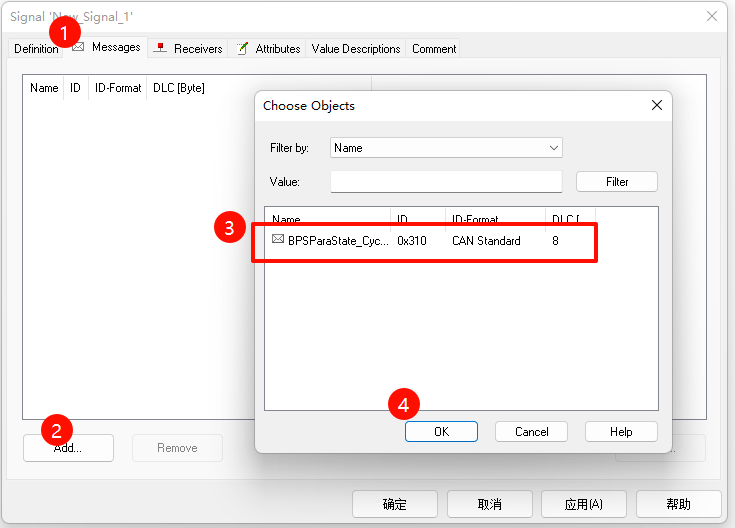Click the Value filter input field
The width and height of the screenshot is (735, 528).
coord(446,181)
